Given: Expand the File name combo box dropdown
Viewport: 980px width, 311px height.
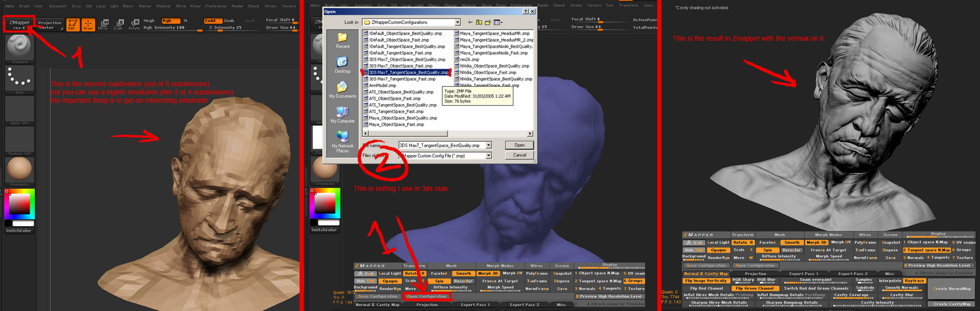Looking at the screenshot, I should coord(488,146).
